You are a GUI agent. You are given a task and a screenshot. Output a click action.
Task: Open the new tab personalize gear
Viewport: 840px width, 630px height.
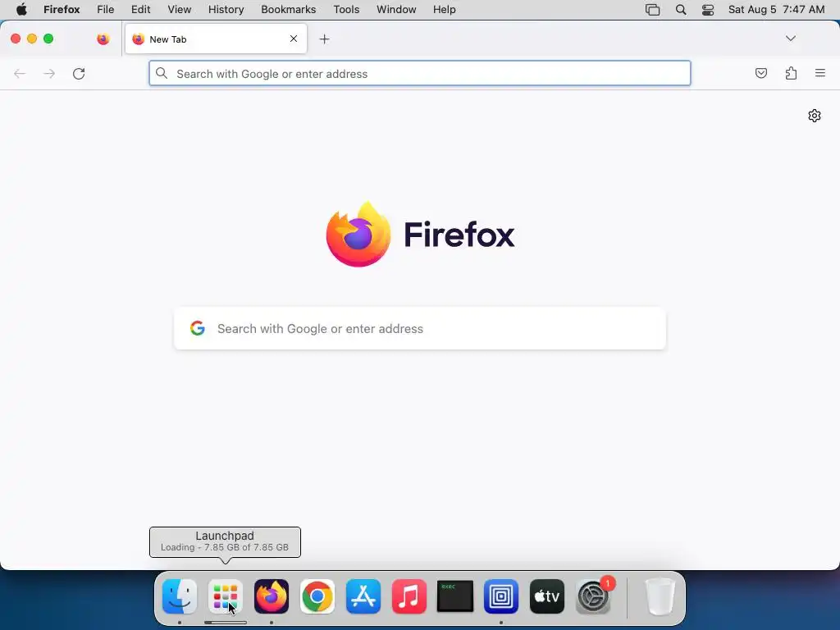[x=815, y=116]
